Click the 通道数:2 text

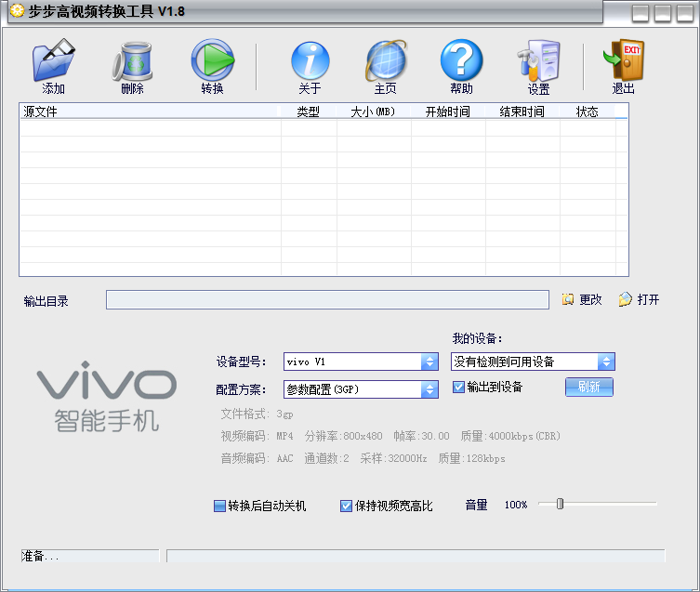(x=326, y=458)
